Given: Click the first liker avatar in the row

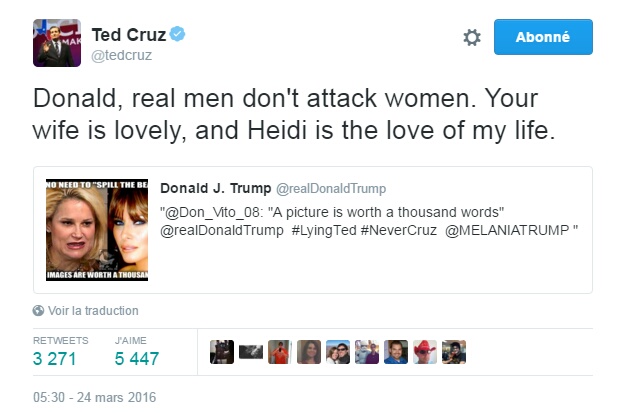Looking at the screenshot, I should click(x=222, y=352).
